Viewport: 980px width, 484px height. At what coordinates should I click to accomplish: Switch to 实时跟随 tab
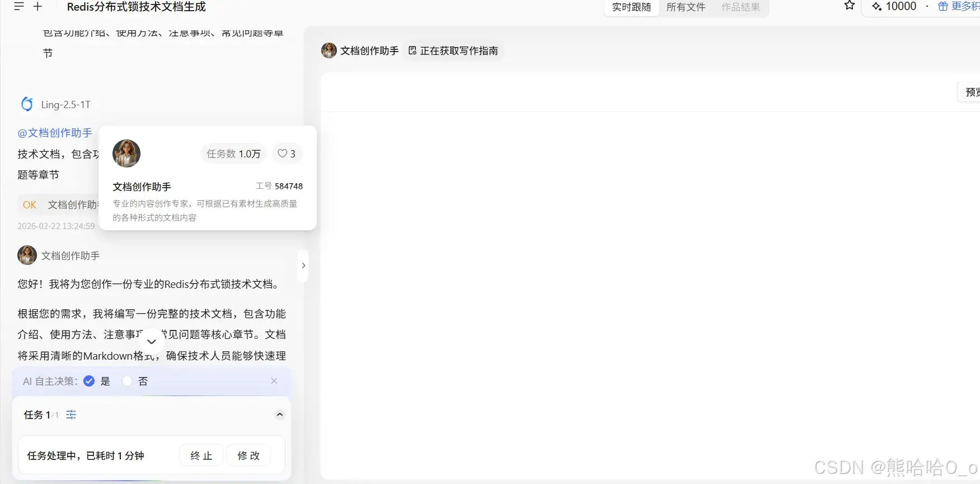click(x=631, y=7)
